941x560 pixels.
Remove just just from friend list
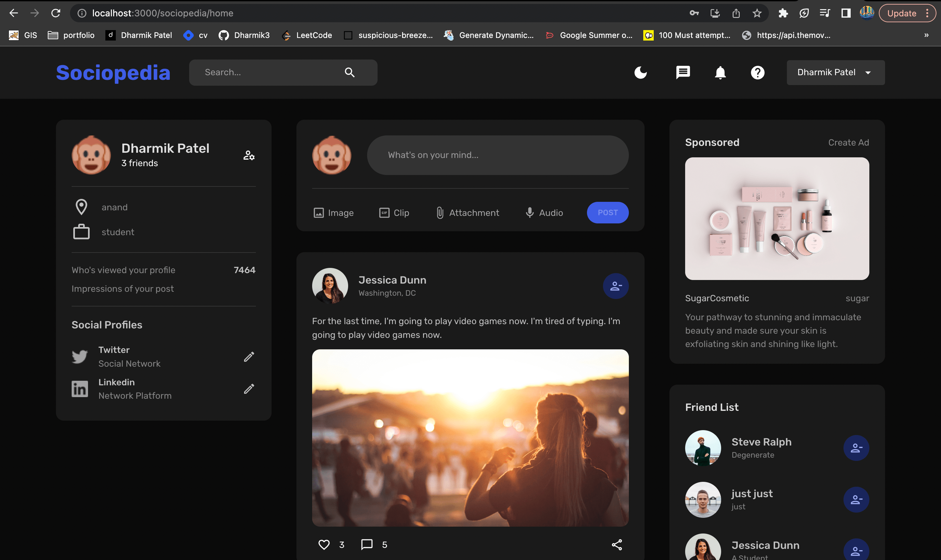856,499
